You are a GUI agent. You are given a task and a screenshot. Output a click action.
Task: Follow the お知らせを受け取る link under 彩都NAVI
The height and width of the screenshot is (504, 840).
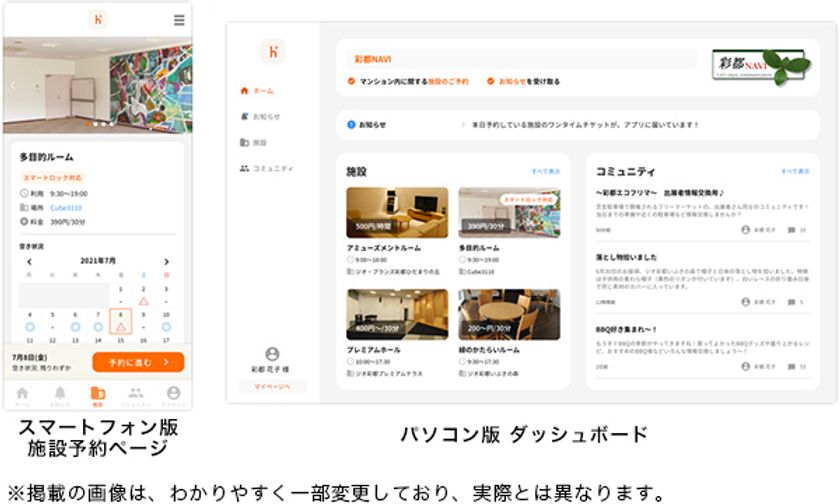529,81
